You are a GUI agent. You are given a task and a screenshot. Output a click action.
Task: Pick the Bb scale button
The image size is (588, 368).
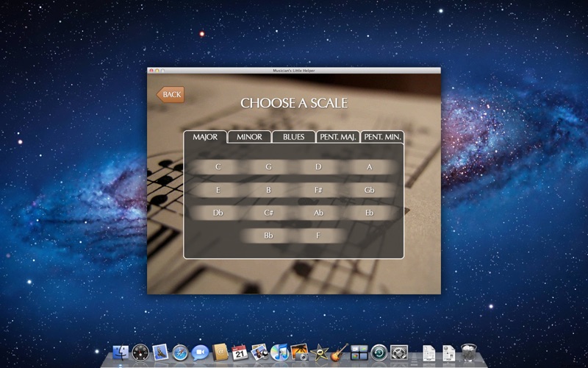pos(268,236)
